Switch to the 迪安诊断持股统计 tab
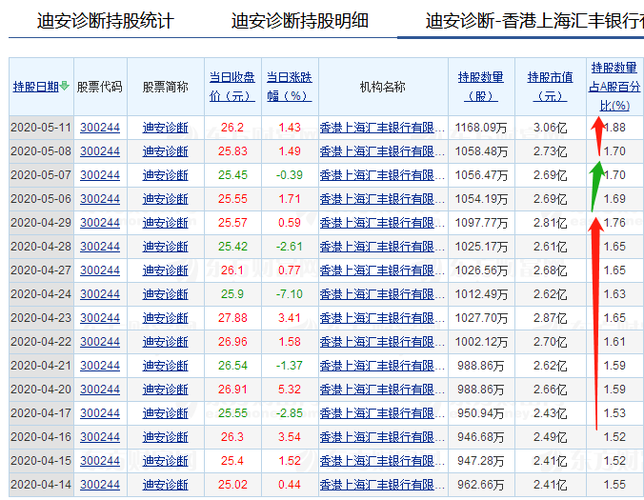Image resolution: width=644 pixels, height=500 pixels. tap(106, 21)
